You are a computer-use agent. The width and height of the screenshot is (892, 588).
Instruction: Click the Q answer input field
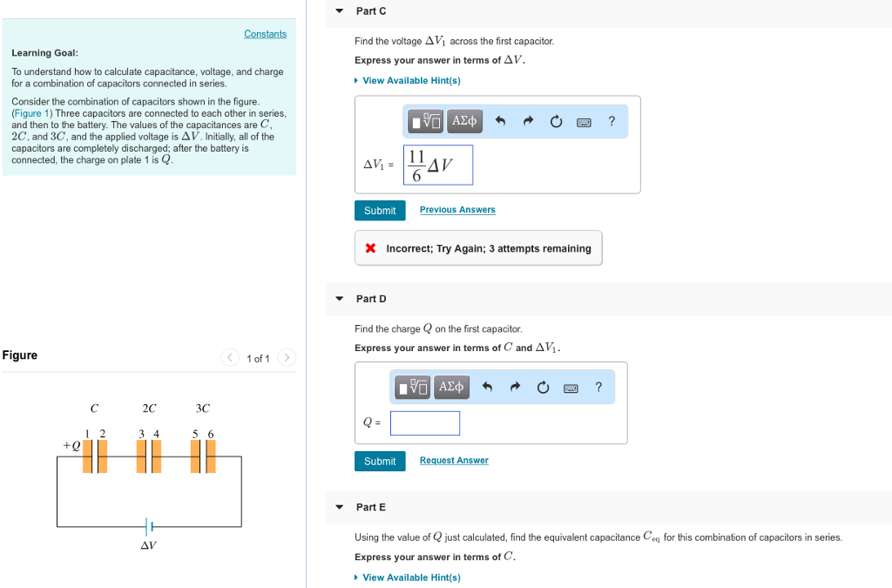(425, 423)
